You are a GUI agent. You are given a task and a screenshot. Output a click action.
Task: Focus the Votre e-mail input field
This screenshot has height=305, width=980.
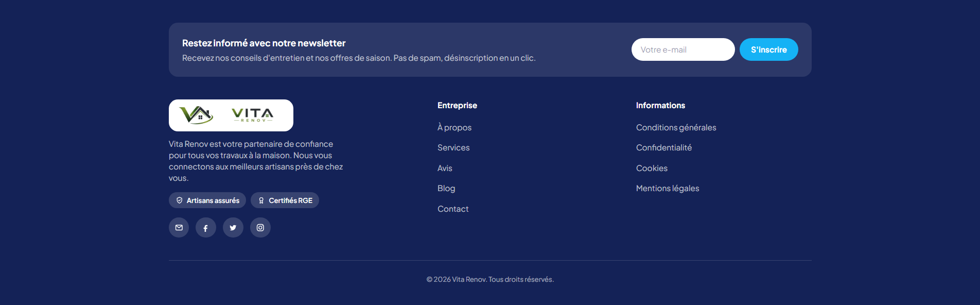tap(683, 49)
